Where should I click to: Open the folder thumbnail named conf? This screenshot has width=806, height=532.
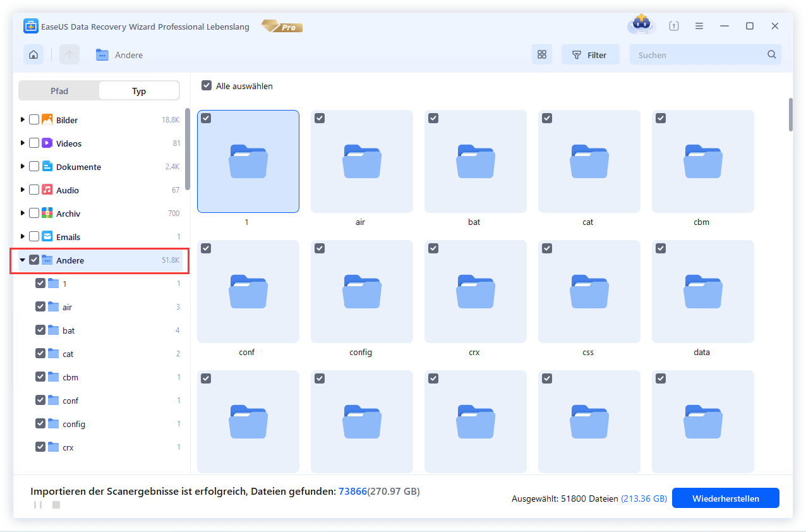click(x=248, y=291)
